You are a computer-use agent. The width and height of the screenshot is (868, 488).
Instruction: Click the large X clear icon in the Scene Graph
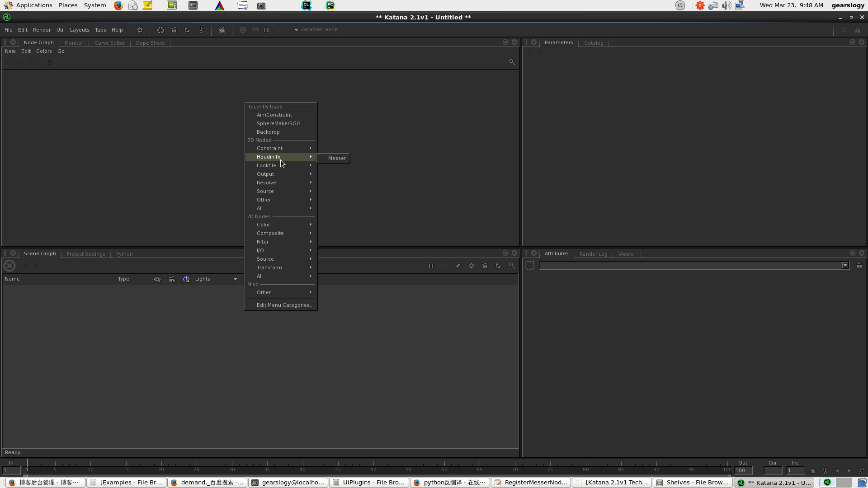[x=9, y=266]
